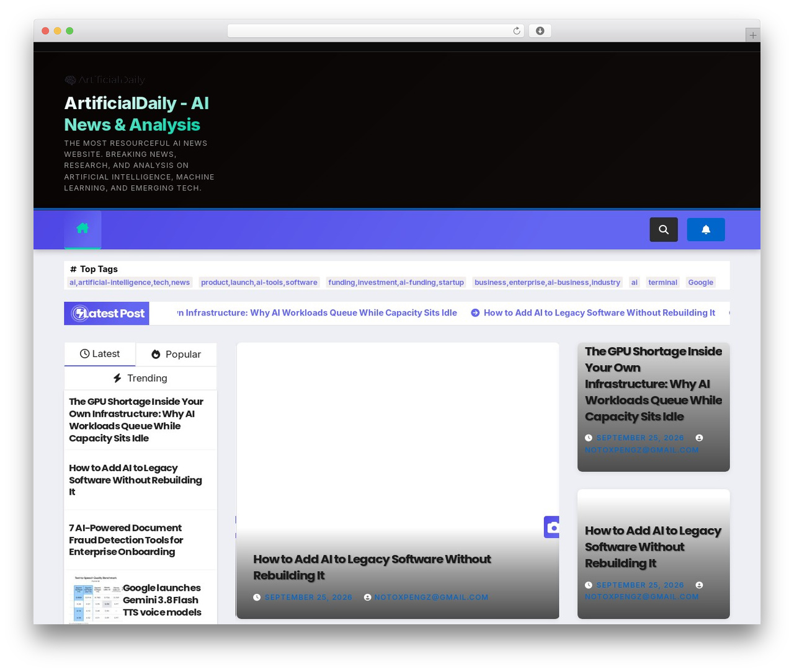Screen dimensions: 794x672
Task: Open sidebar post 'Google launches Gemini 3.8 Flash TTS'
Action: click(x=162, y=600)
